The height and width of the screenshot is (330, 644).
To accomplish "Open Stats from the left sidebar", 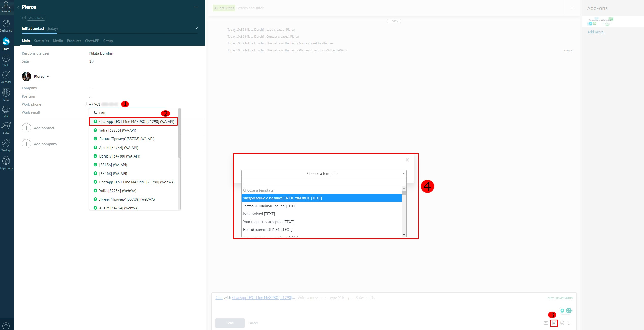I will coord(6,128).
